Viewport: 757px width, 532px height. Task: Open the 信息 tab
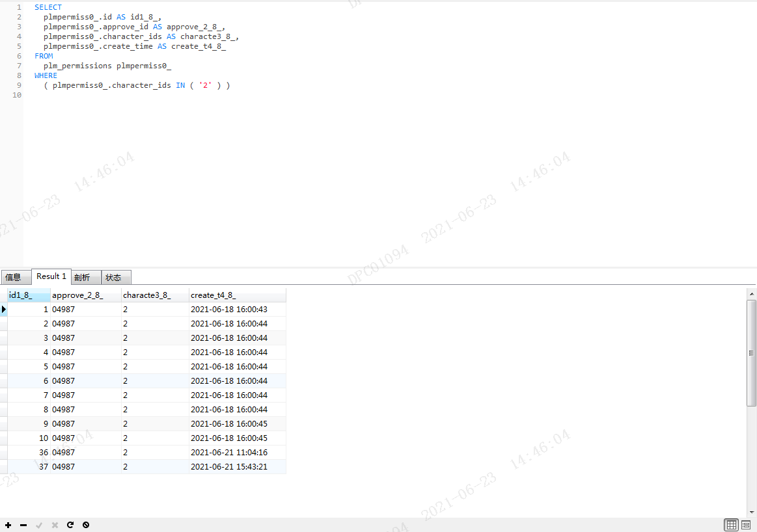point(16,277)
